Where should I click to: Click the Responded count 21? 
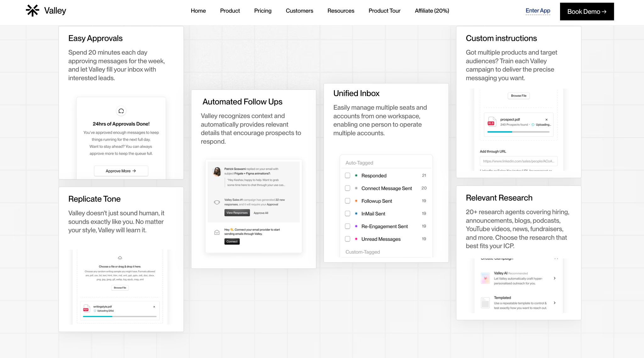tap(424, 176)
